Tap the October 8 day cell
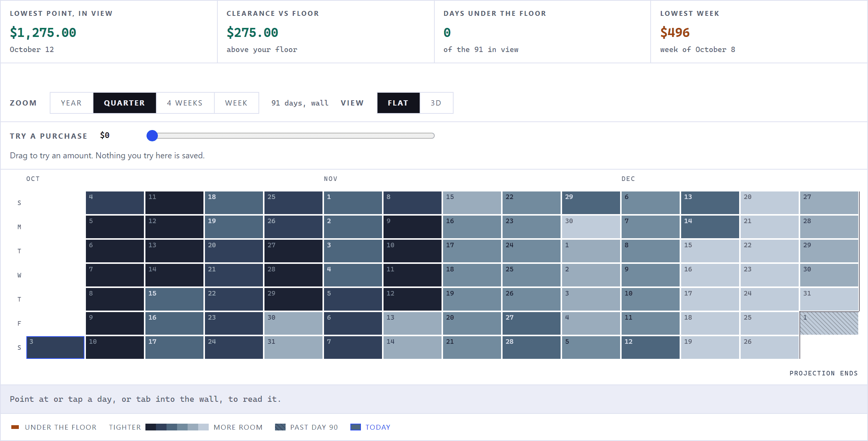 115,299
